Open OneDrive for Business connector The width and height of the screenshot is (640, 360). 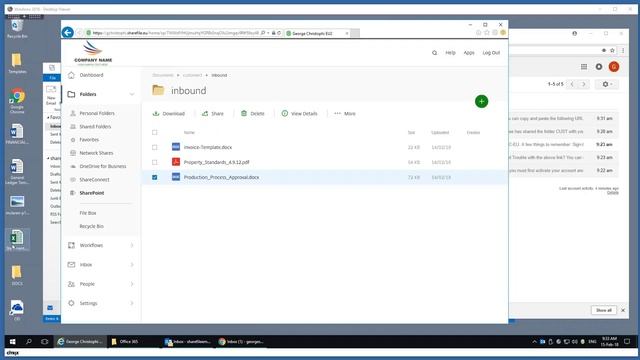[x=103, y=166]
